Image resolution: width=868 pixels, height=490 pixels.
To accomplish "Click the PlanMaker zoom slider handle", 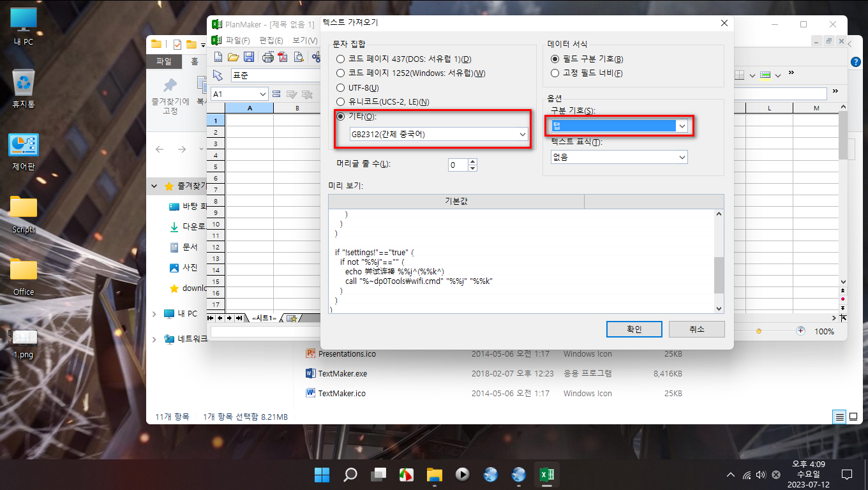I will tap(758, 331).
